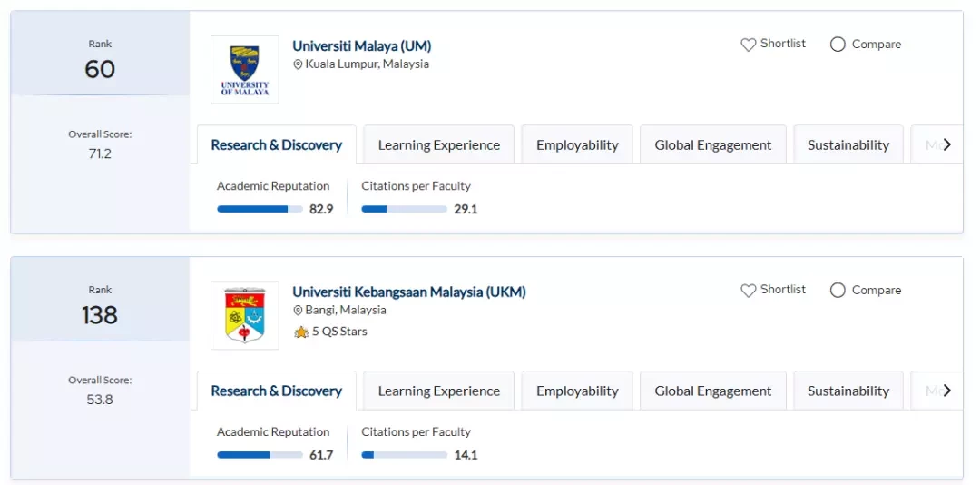
Task: Click the Academic Reputation bar showing 82.9
Action: point(260,209)
